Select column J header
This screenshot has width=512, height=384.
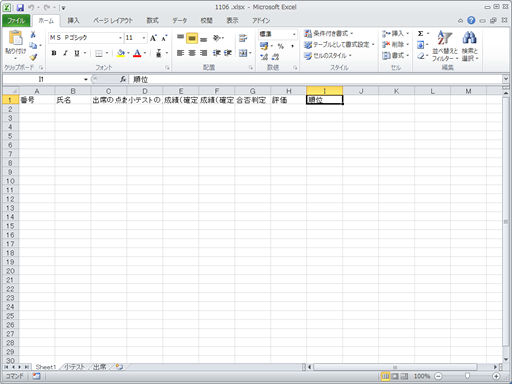pyautogui.click(x=361, y=91)
